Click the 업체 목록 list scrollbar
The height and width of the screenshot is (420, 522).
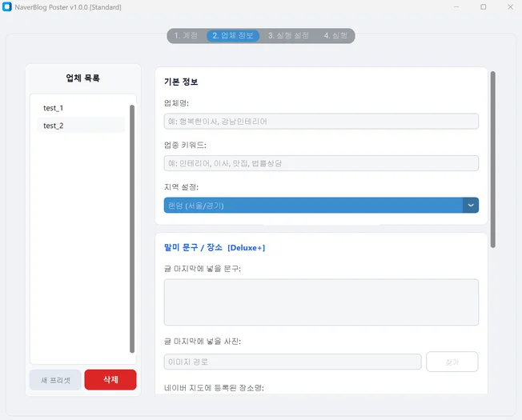132,229
